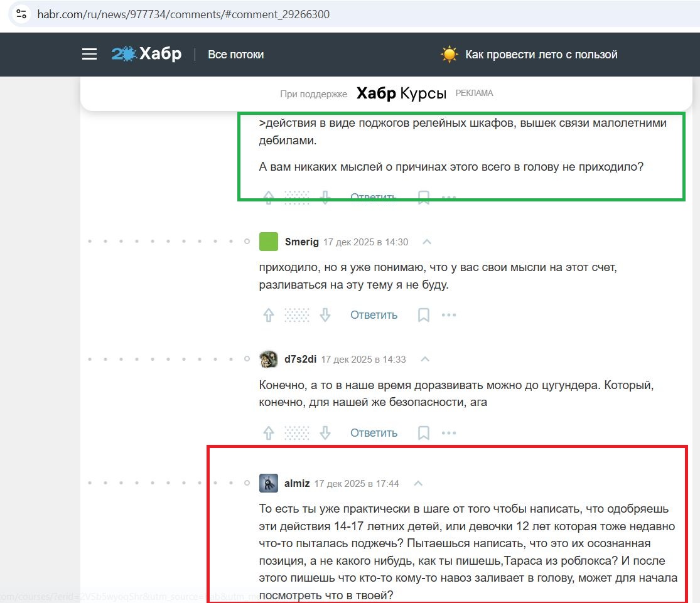Viewport: 700px width, 603px height.
Task: Reply to Smerig's comment
Action: [374, 315]
